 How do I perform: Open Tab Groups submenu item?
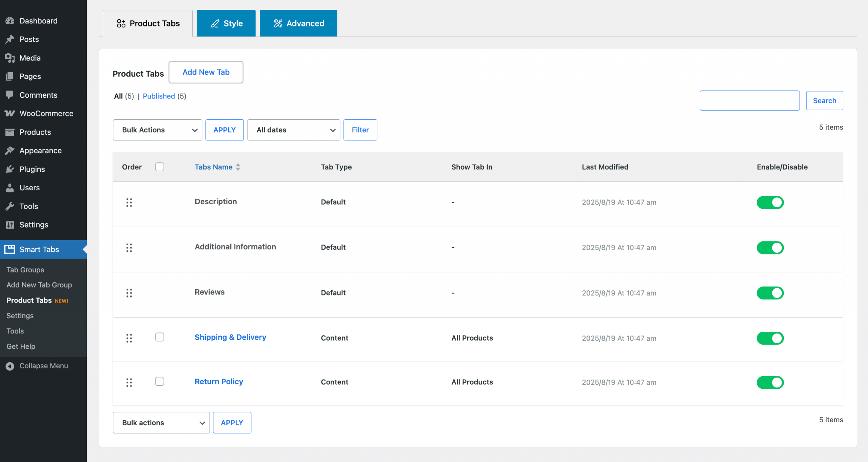pyautogui.click(x=25, y=270)
